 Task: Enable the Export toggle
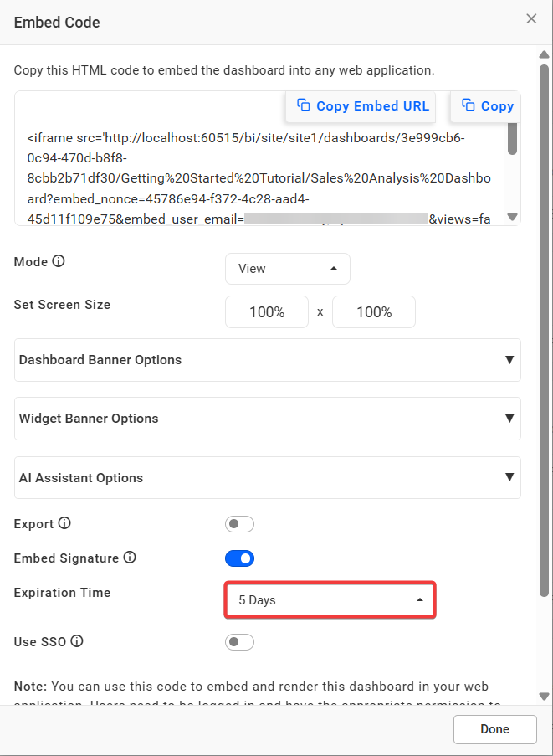click(239, 523)
